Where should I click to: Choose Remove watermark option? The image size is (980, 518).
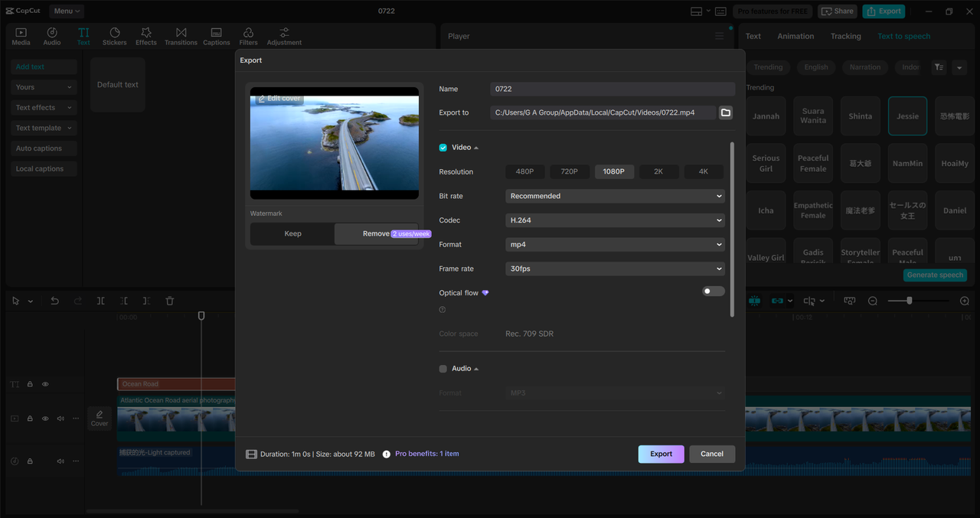point(376,233)
